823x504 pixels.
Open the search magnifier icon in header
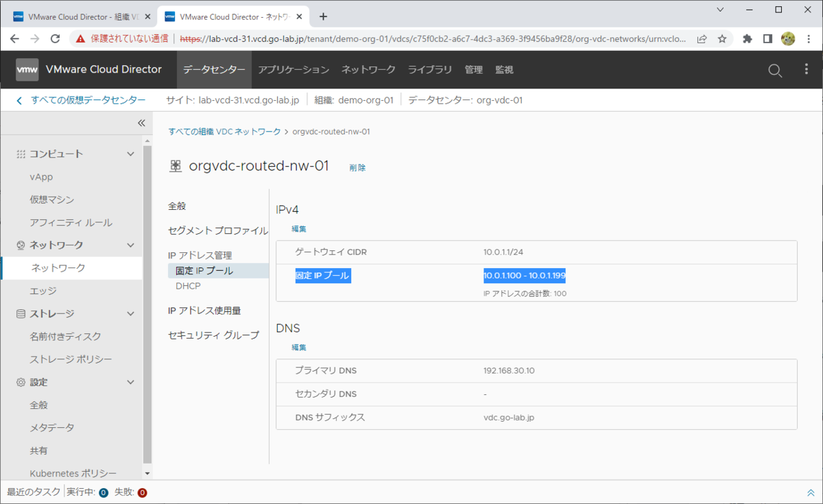point(775,70)
